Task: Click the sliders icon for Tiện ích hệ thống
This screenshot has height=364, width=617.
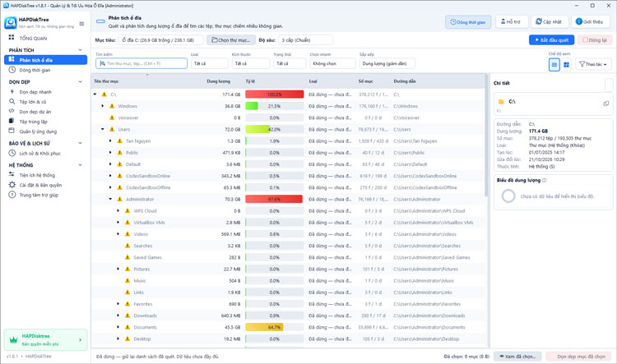Action: point(12,174)
